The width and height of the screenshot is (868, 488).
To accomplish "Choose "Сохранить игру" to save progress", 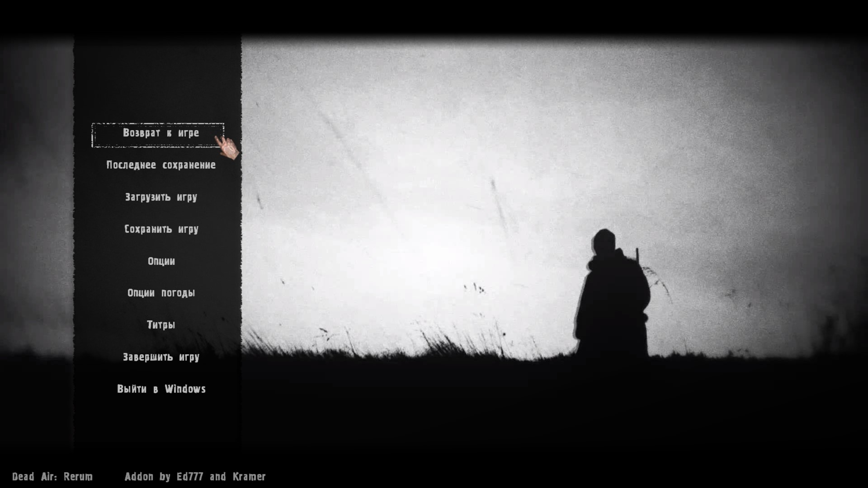I will coord(161,230).
